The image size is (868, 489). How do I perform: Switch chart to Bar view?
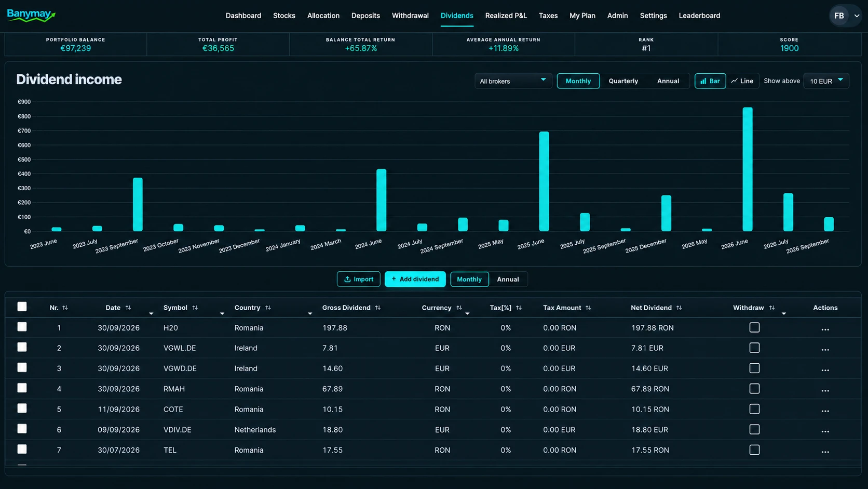coord(710,81)
